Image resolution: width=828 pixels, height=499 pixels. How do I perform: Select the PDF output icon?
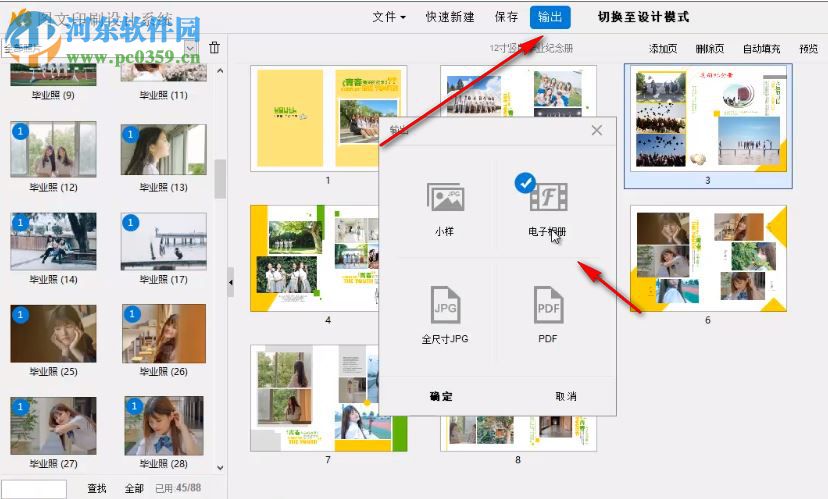click(x=548, y=305)
